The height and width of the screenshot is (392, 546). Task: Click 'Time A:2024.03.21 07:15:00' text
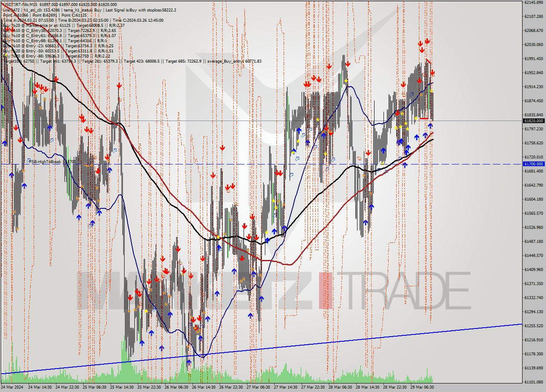click(x=28, y=20)
